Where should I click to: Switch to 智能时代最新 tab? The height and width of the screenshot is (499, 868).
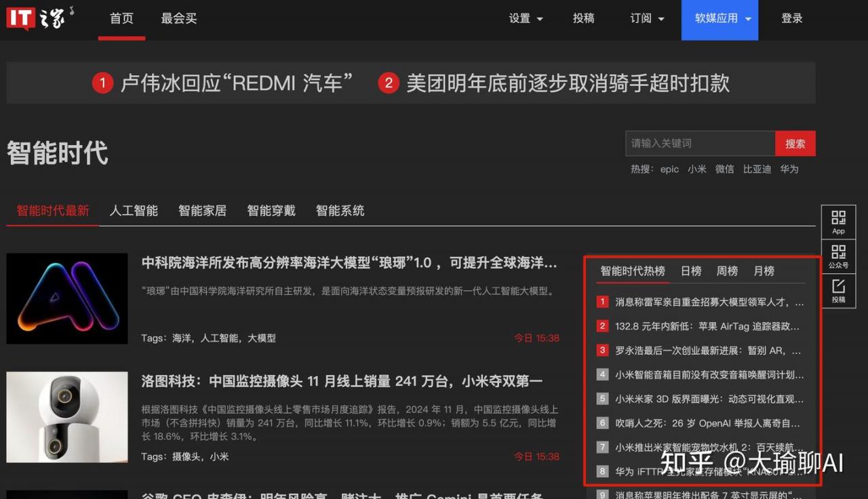(53, 210)
